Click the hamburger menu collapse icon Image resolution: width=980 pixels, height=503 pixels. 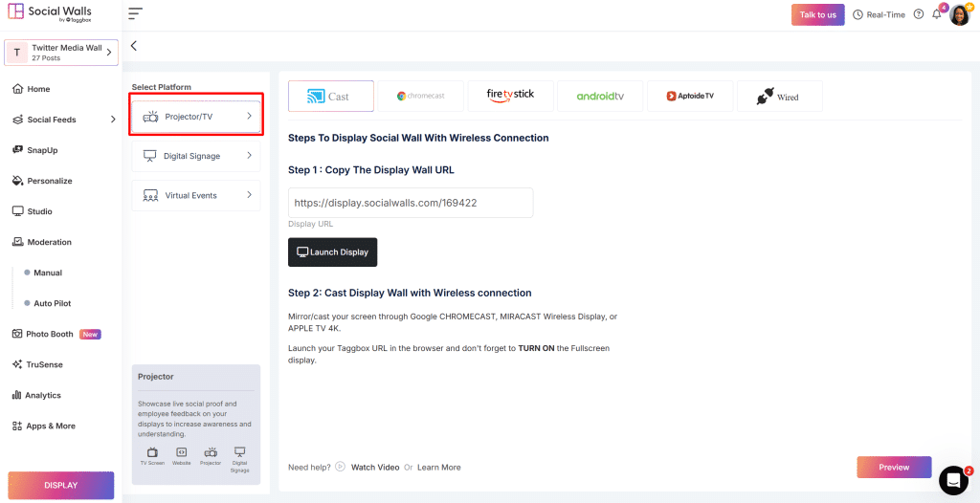(135, 13)
